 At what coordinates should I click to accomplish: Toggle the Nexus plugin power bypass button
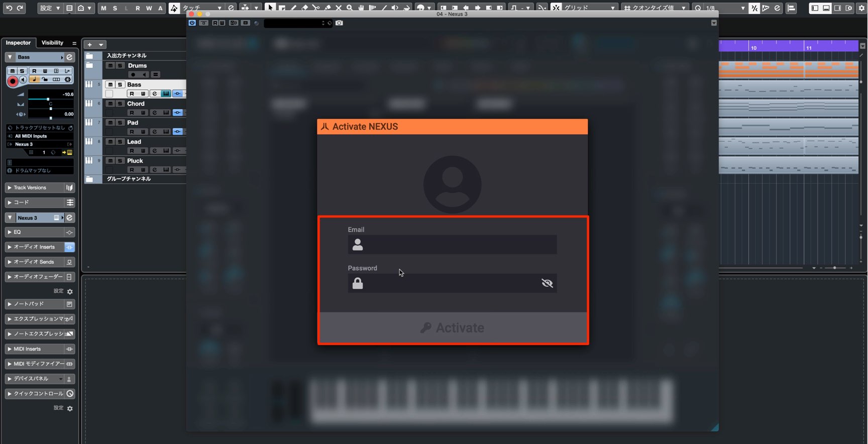point(192,23)
